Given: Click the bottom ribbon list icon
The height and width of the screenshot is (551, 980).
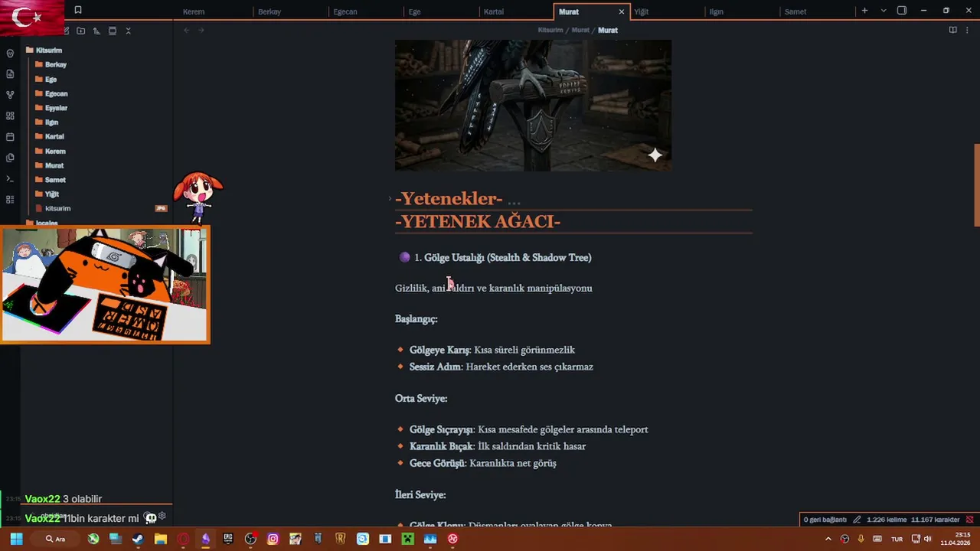Looking at the screenshot, I should pyautogui.click(x=10, y=199).
